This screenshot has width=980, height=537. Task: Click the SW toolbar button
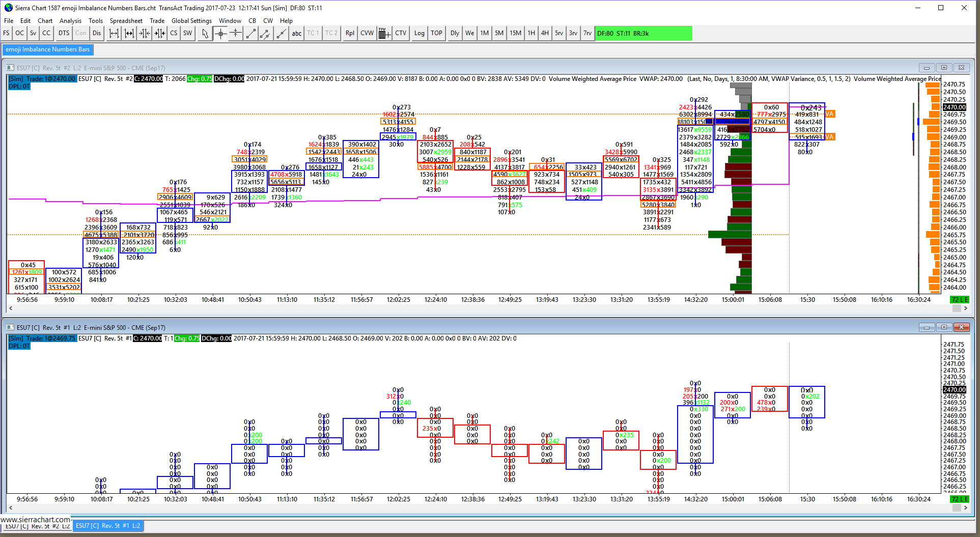188,33
